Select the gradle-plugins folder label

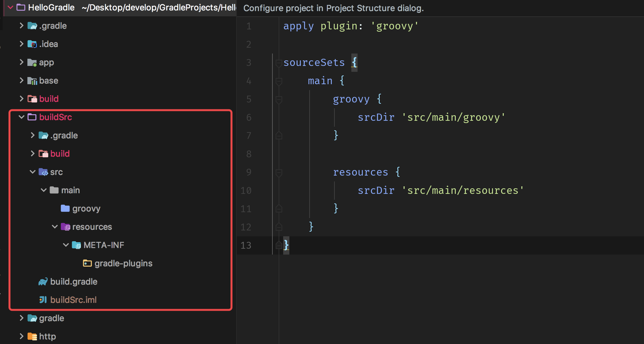[x=123, y=264]
